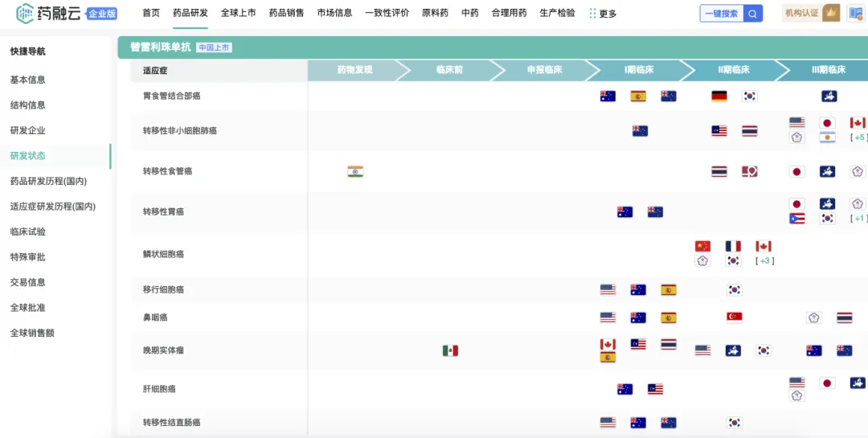
Task: Open the 一致性评价 top navigation item
Action: (x=387, y=13)
